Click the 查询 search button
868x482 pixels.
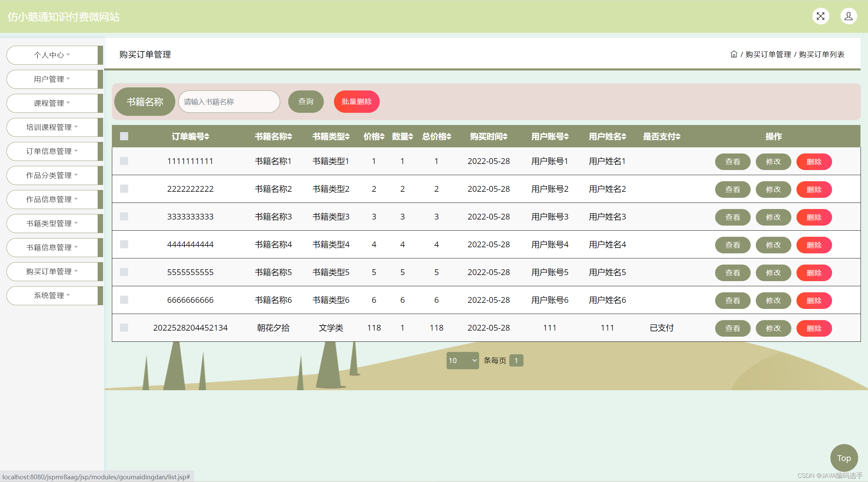[x=306, y=101]
